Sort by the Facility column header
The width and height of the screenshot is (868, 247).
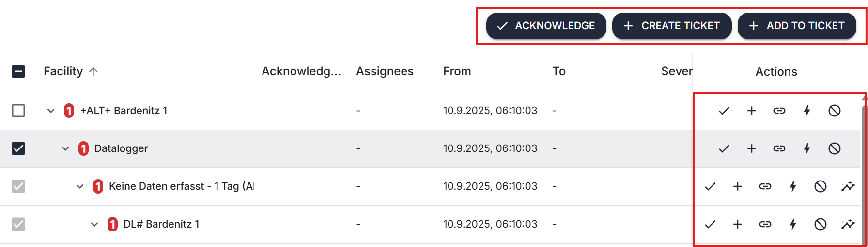click(x=63, y=71)
